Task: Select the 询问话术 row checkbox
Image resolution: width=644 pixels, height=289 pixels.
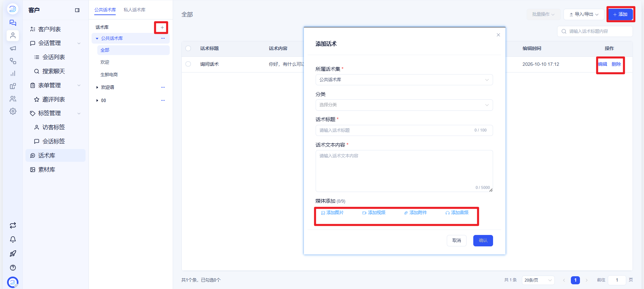Action: pyautogui.click(x=188, y=64)
